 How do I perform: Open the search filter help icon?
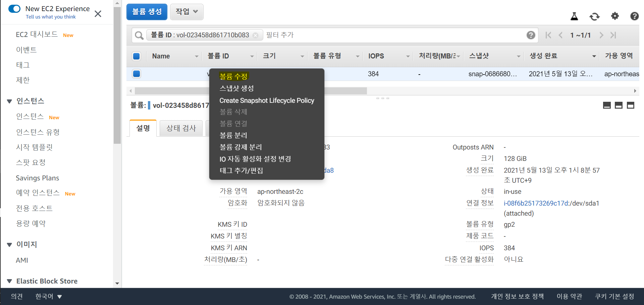[531, 35]
